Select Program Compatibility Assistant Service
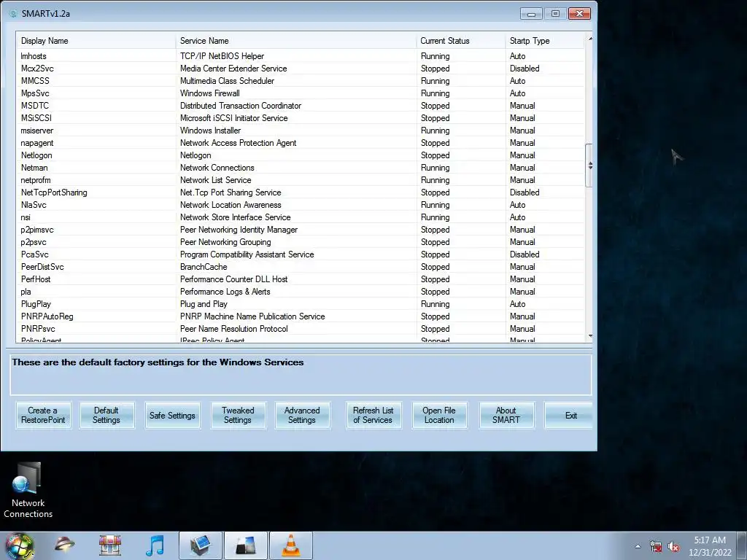The width and height of the screenshot is (747, 560). coord(247,254)
